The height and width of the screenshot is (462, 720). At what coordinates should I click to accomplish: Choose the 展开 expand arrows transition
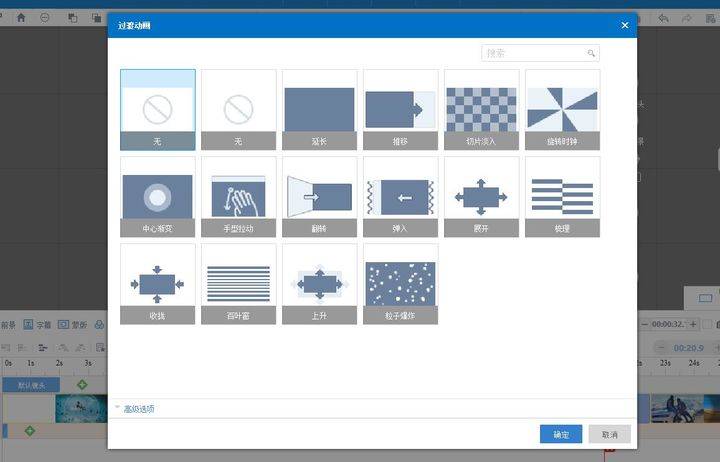(x=481, y=197)
